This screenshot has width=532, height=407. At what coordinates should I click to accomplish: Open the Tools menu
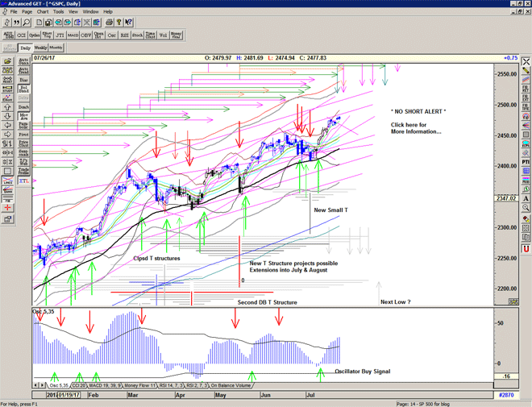[x=60, y=12]
